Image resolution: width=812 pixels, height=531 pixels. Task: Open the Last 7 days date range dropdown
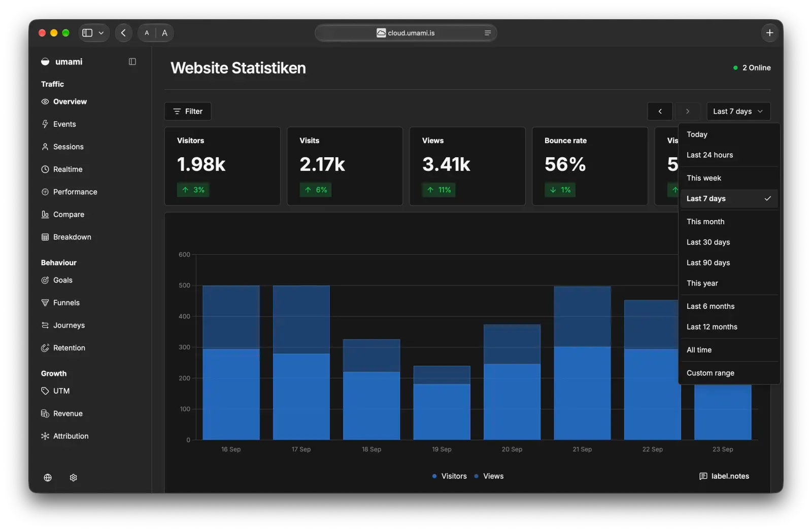[x=738, y=112]
